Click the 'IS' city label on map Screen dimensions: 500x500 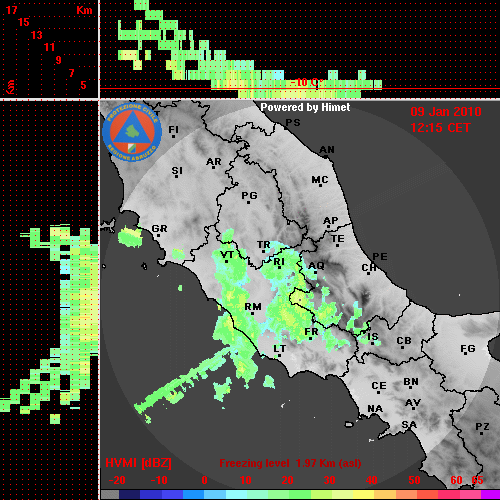click(x=373, y=337)
